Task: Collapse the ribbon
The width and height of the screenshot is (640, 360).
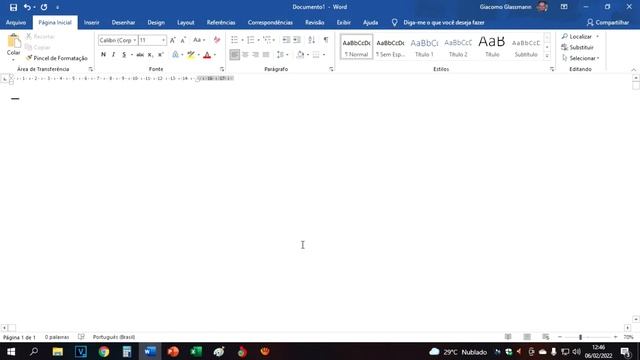Action: tap(633, 70)
